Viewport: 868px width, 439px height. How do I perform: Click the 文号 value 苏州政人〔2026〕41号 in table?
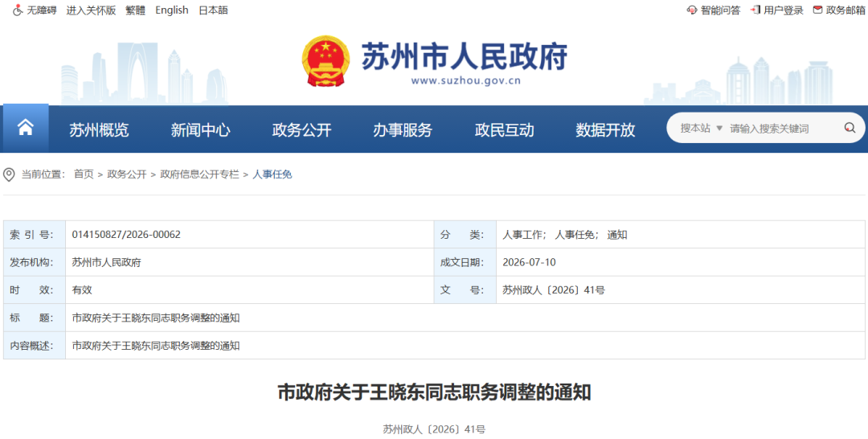pyautogui.click(x=554, y=290)
